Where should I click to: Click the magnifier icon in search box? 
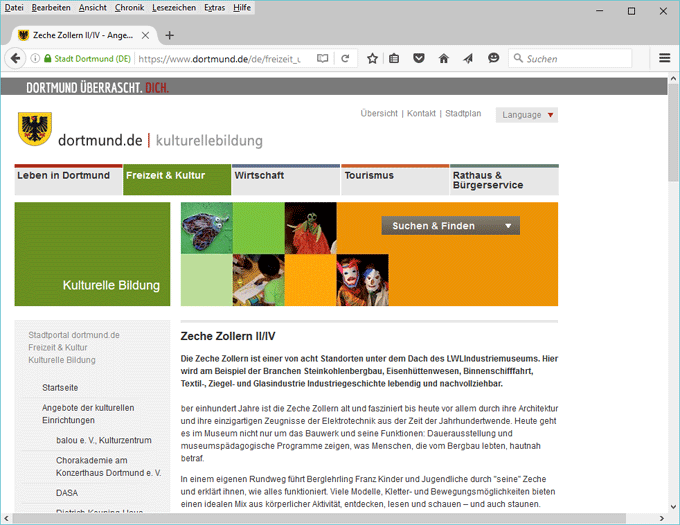click(518, 58)
